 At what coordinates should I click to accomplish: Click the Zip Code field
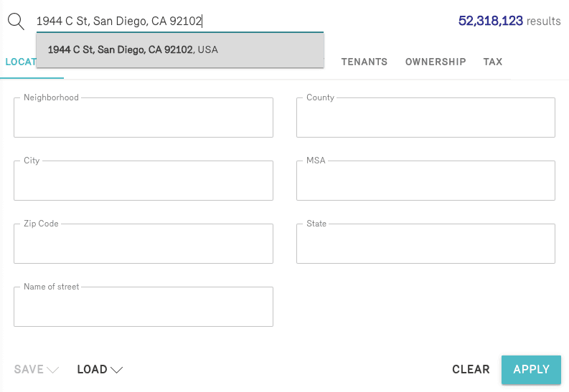144,244
